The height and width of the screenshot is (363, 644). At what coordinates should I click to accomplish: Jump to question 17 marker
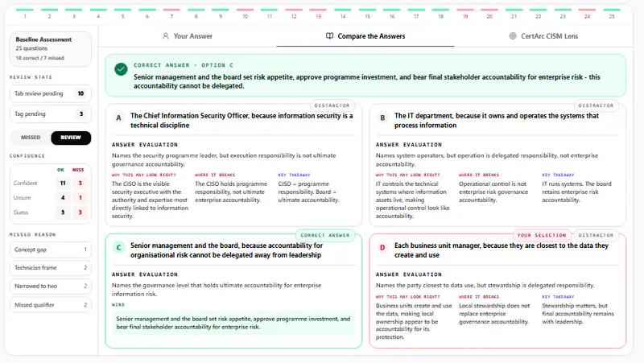click(416, 13)
